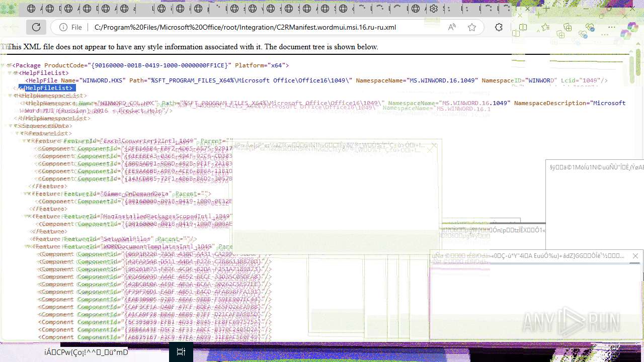The width and height of the screenshot is (644, 362).
Task: Click the highlighted closing HelpFileList tag
Action: click(x=47, y=88)
